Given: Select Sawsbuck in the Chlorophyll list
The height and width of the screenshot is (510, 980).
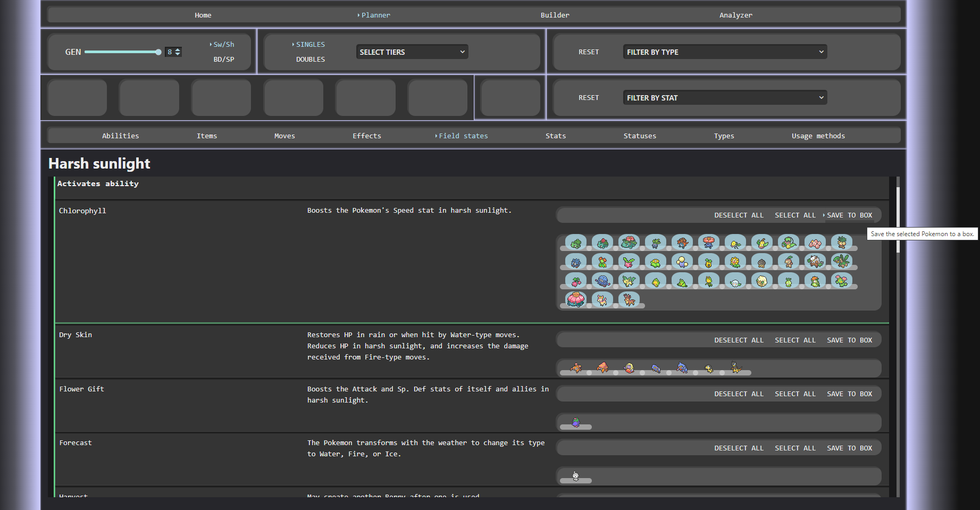Looking at the screenshot, I should [629, 299].
